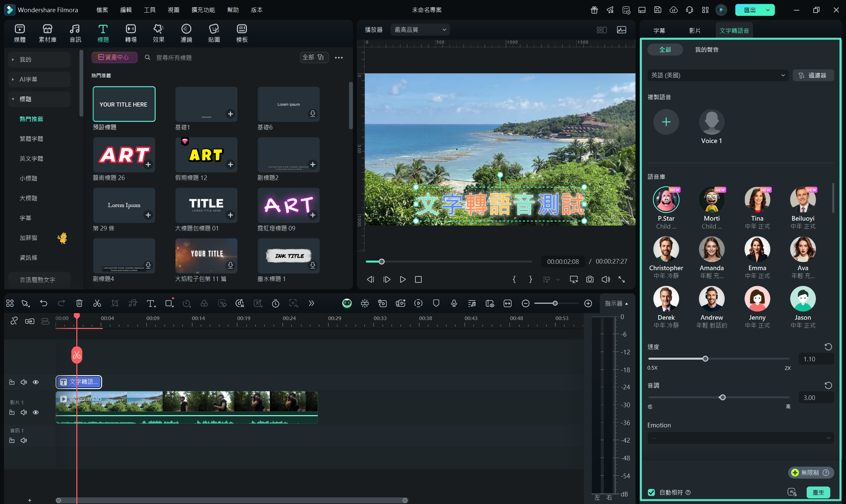Image resolution: width=846 pixels, height=504 pixels.
Task: Click the text tool icon in timeline toolbar
Action: (x=151, y=303)
